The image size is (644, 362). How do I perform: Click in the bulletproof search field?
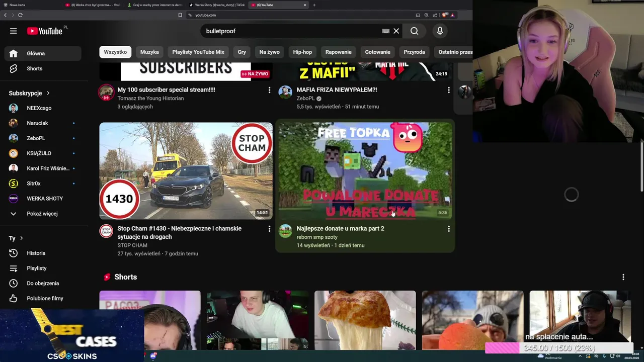pos(292,31)
